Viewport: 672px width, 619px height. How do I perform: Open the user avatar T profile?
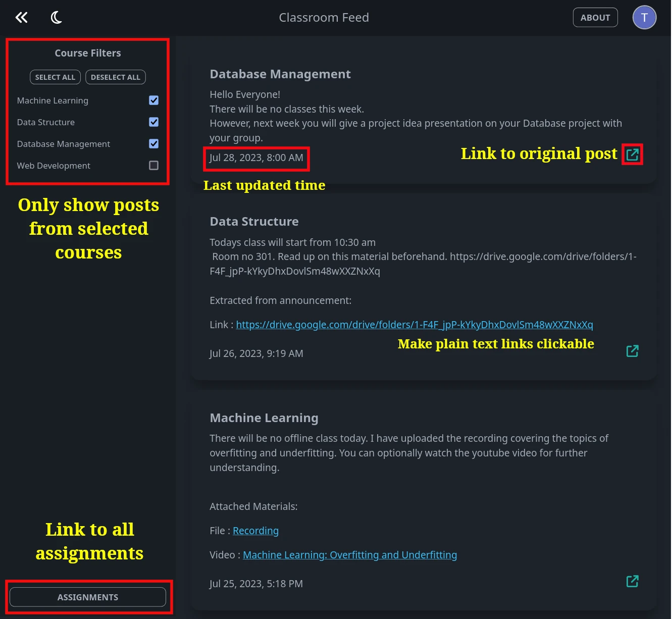[x=644, y=18]
